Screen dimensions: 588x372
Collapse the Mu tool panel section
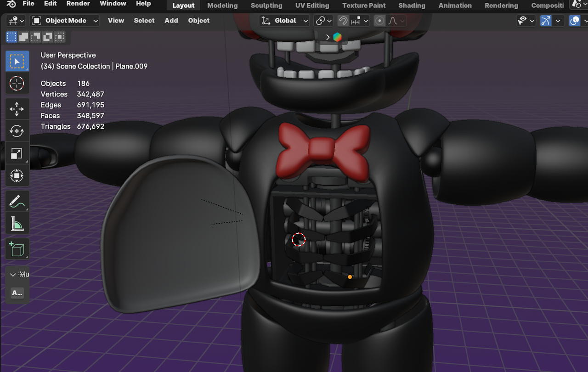13,275
